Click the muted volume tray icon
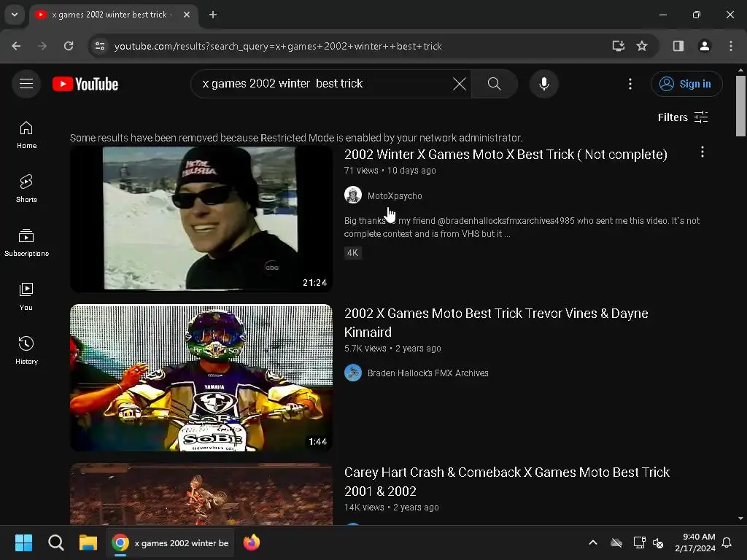The width and height of the screenshot is (747, 560). (658, 542)
